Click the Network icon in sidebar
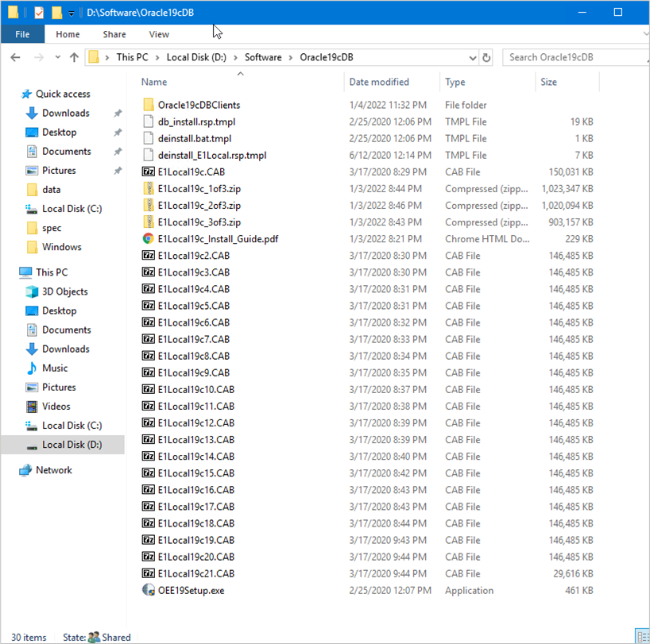Screen dimensions: 650x644 [25, 470]
